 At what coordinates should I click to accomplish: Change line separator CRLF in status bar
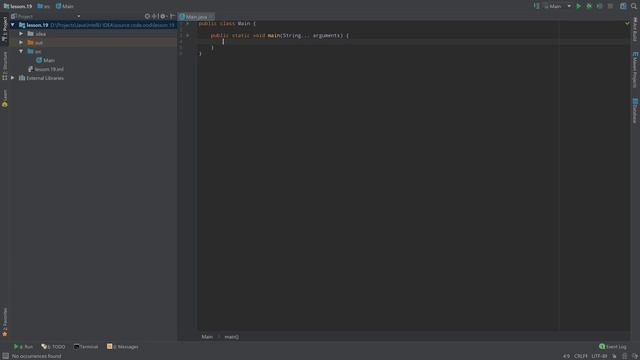point(580,356)
